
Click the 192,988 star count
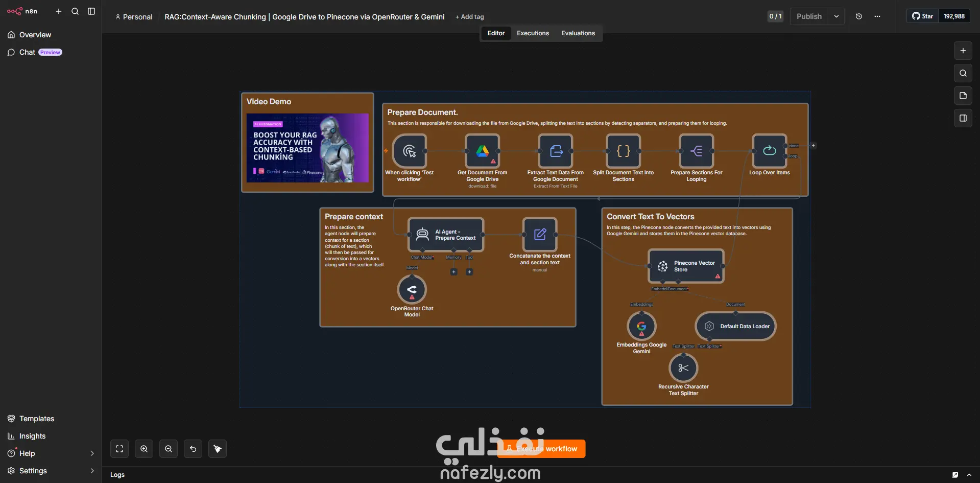954,16
